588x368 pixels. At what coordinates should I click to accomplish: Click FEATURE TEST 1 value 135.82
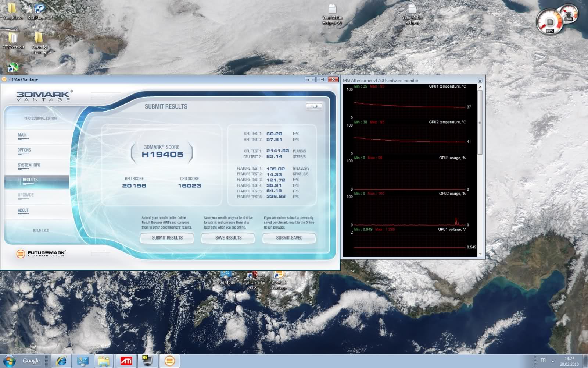(276, 169)
